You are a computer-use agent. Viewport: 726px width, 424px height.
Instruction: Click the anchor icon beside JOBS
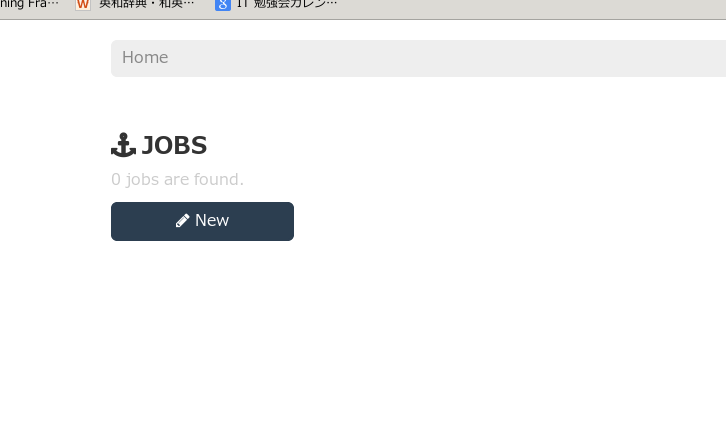(x=123, y=145)
